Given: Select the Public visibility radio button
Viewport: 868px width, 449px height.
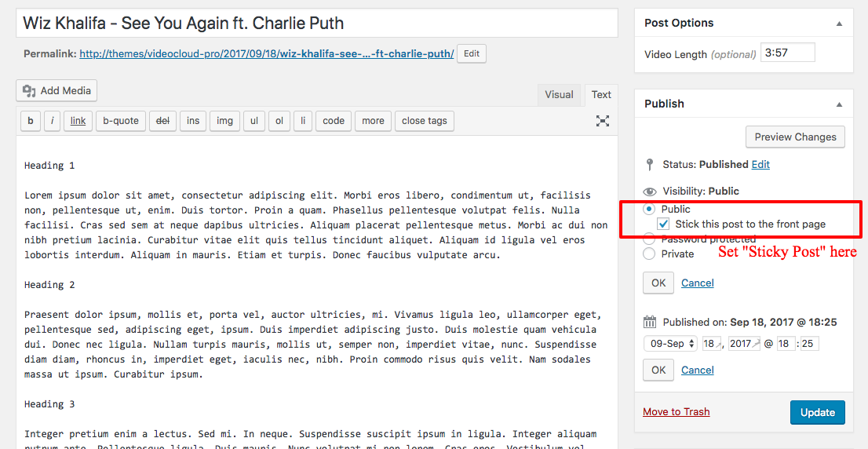Looking at the screenshot, I should [x=649, y=210].
